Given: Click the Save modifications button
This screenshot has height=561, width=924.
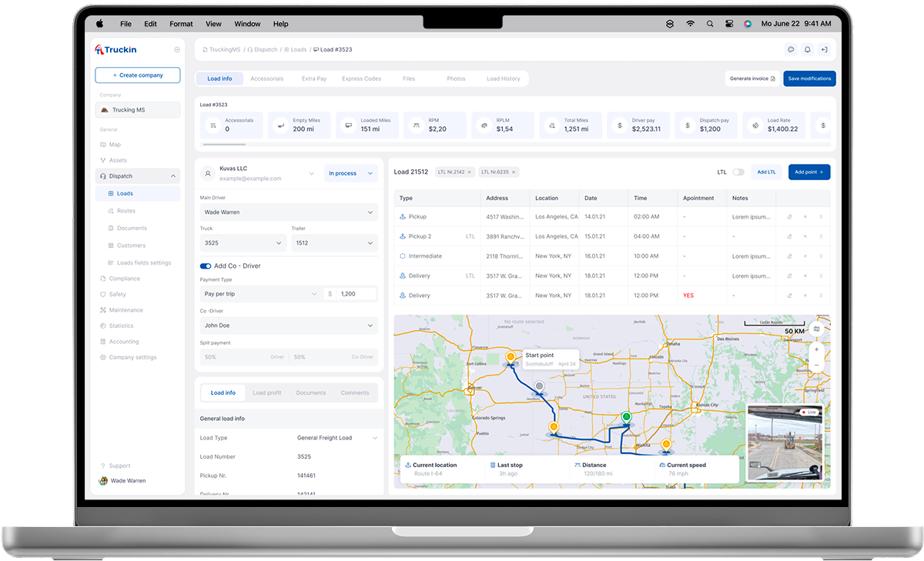Looking at the screenshot, I should pos(809,78).
